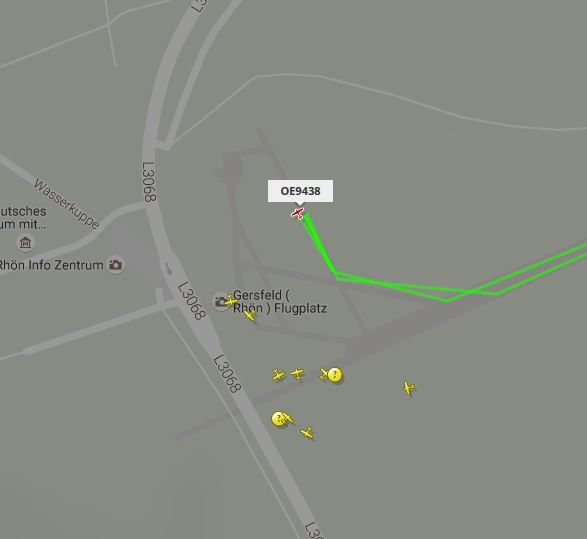Click camera icon left of Gersfeld Flugplatz label
This screenshot has height=539, width=587.
tap(220, 302)
